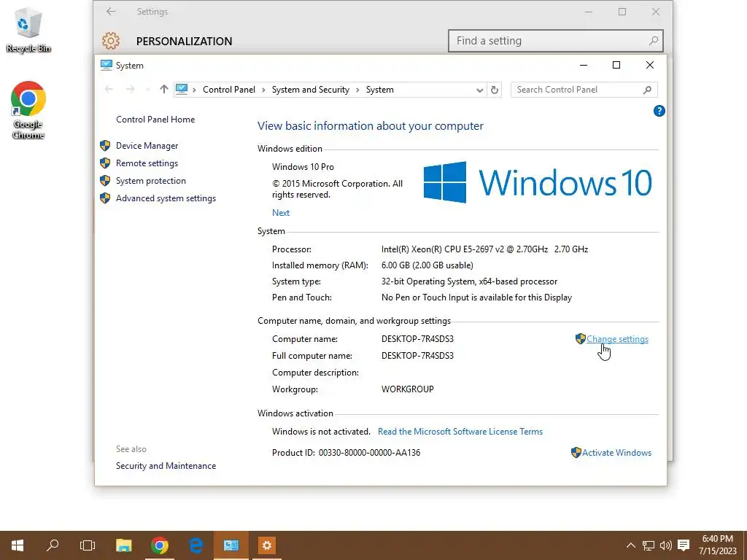Open System protection link
Screen dimensions: 747x560
click(x=150, y=181)
